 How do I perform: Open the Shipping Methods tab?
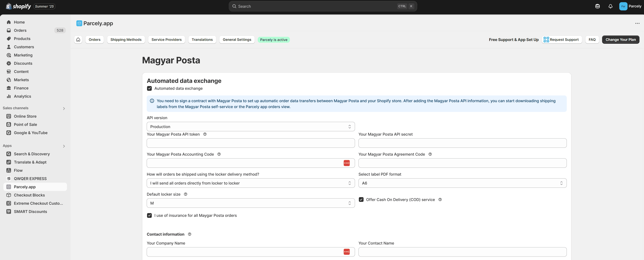pos(126,39)
